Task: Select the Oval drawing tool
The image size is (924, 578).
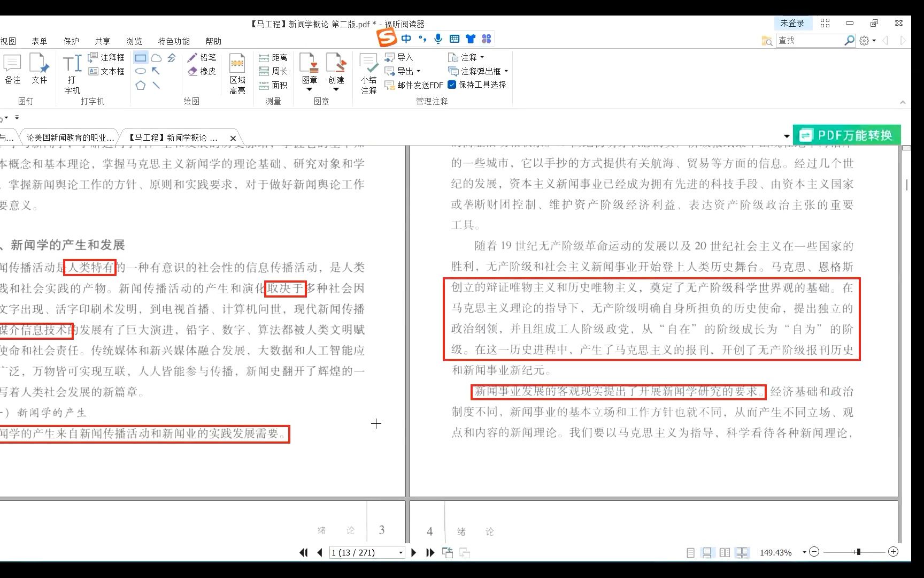Action: (x=141, y=71)
